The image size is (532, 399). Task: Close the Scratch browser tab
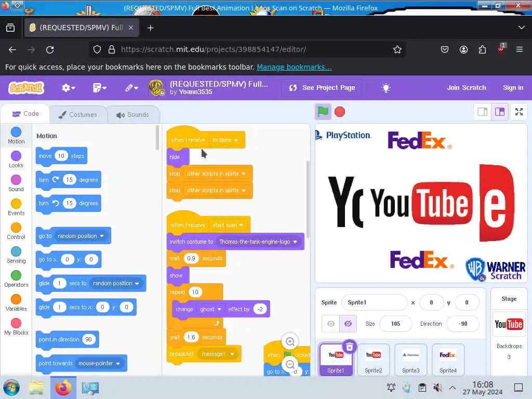pyautogui.click(x=131, y=28)
